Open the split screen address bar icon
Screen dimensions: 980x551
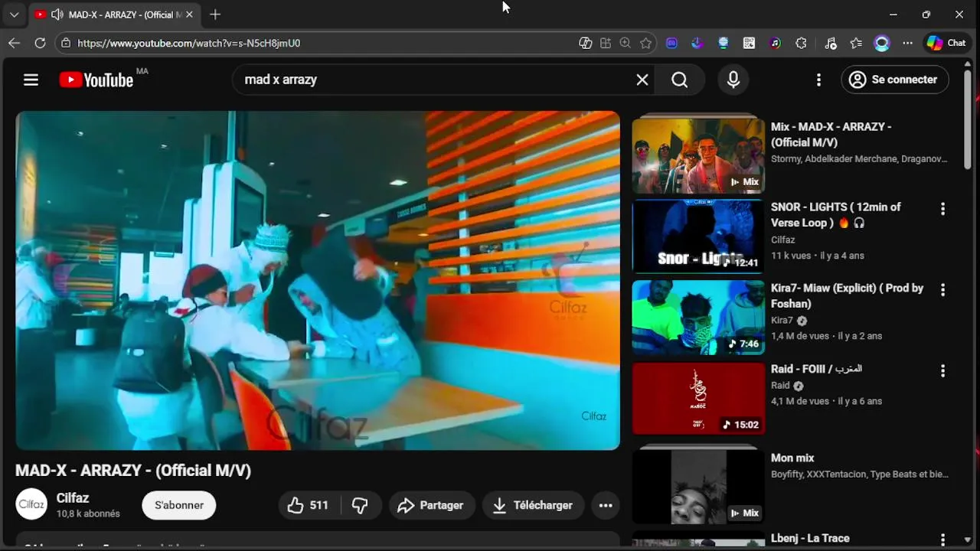point(606,43)
